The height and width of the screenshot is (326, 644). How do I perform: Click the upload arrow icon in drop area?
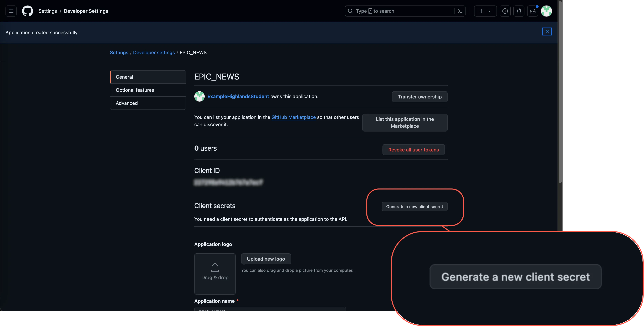click(x=215, y=267)
